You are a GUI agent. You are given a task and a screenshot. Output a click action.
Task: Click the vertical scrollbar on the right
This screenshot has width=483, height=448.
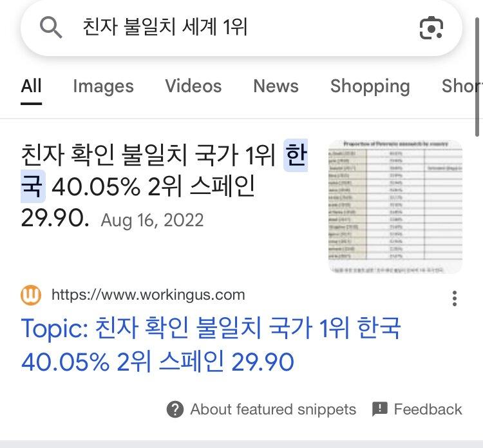coord(477,77)
